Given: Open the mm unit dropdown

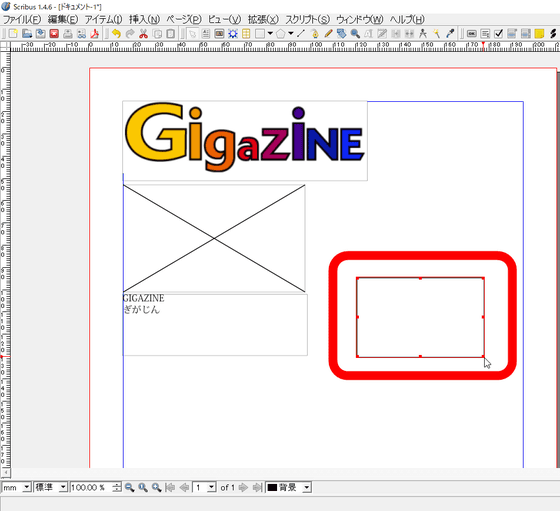Looking at the screenshot, I should (16, 487).
